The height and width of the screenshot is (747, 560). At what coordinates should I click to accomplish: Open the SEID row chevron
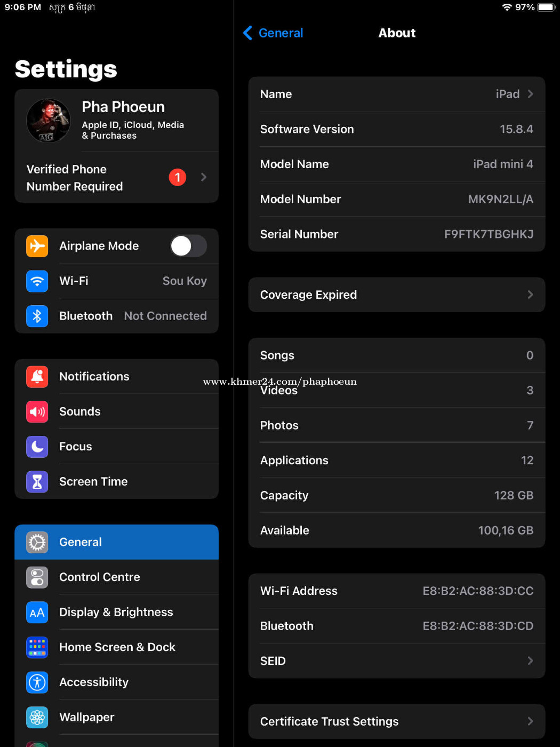[x=530, y=661]
